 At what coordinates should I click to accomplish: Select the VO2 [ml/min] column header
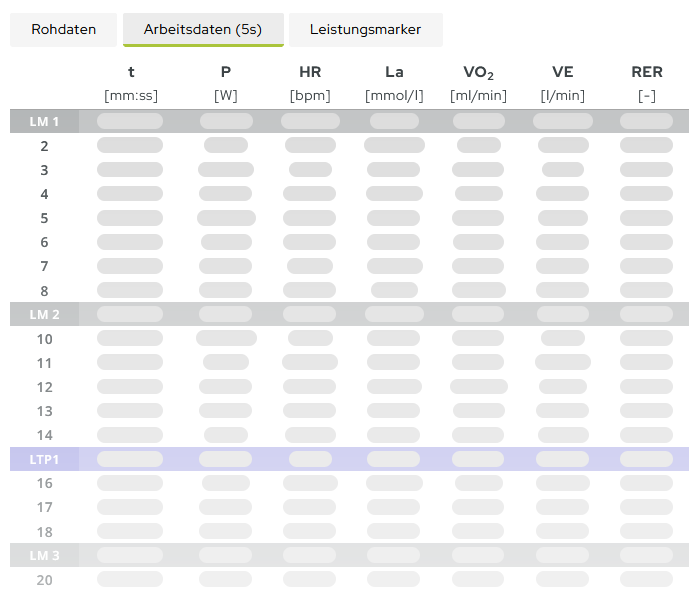pyautogui.click(x=478, y=83)
